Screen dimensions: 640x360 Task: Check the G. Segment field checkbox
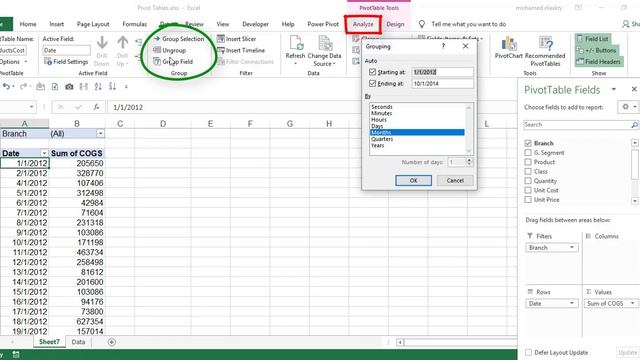tap(528, 153)
